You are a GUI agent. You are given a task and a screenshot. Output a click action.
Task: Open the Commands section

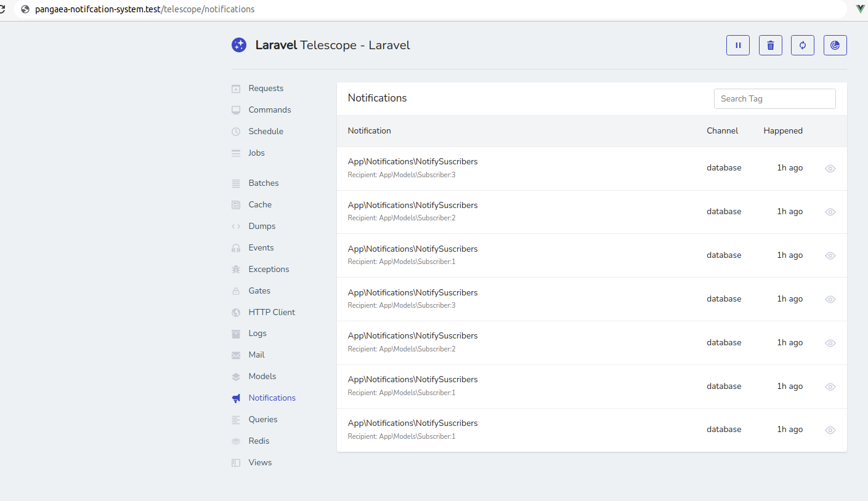269,110
